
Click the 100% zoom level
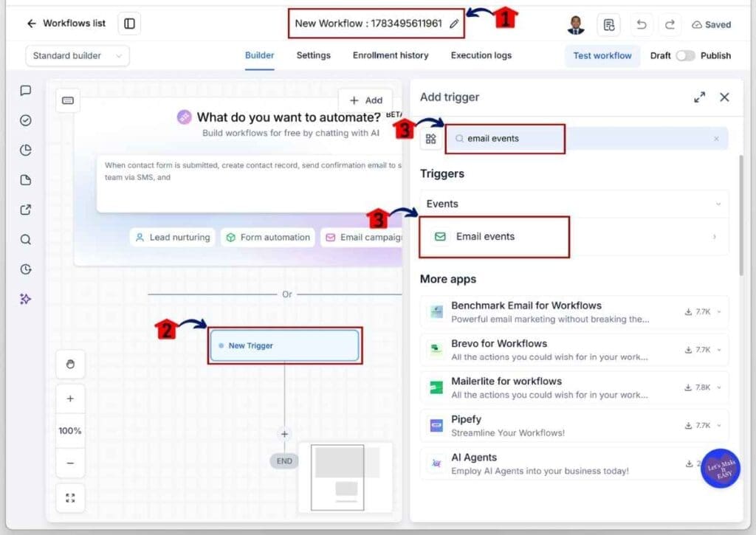click(70, 431)
